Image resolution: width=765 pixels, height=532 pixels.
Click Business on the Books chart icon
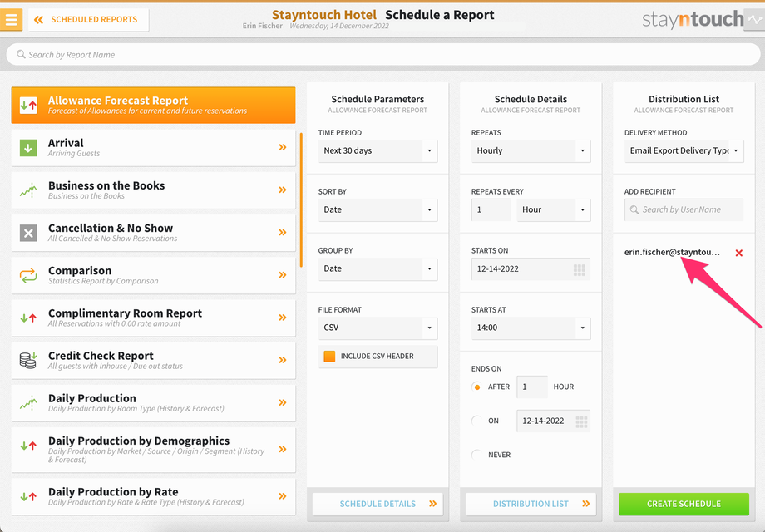pyautogui.click(x=28, y=190)
